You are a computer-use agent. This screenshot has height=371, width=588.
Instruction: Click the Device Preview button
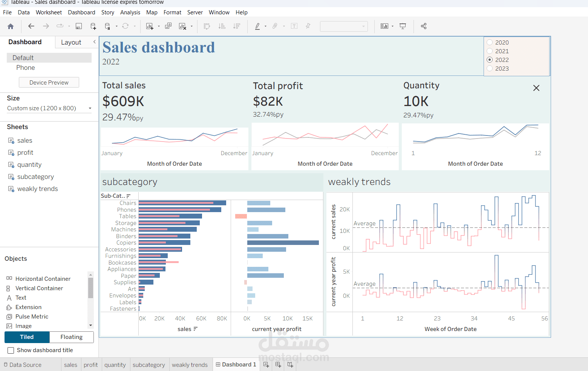(x=49, y=83)
